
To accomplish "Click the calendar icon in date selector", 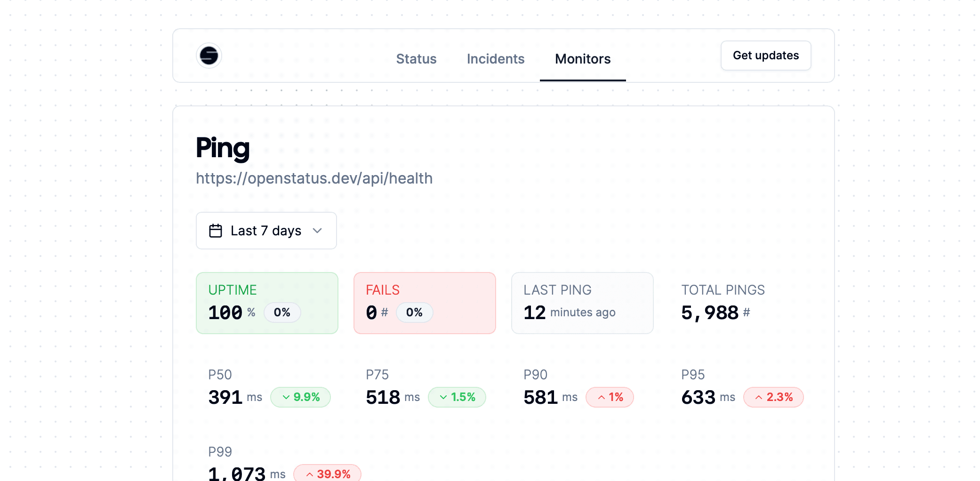I will click(x=216, y=231).
